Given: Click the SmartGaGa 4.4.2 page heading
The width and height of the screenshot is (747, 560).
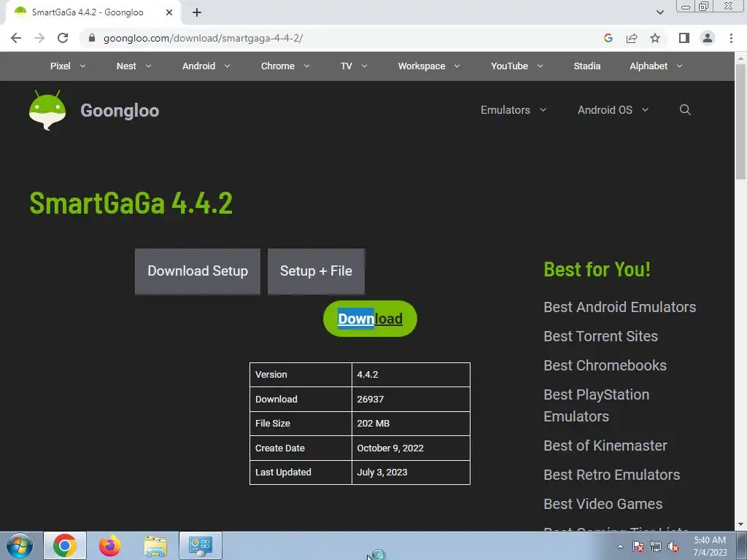Looking at the screenshot, I should click(x=131, y=203).
